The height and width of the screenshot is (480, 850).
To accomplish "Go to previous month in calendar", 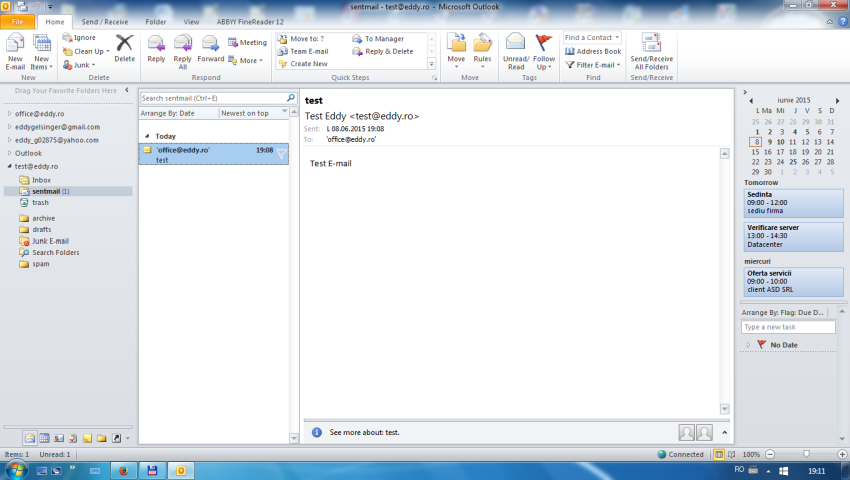I will [751, 100].
